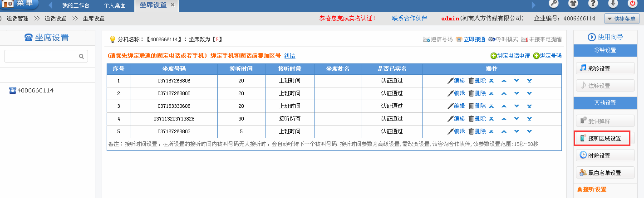
Task: Switch to 个人桌面 tab
Action: [x=115, y=6]
